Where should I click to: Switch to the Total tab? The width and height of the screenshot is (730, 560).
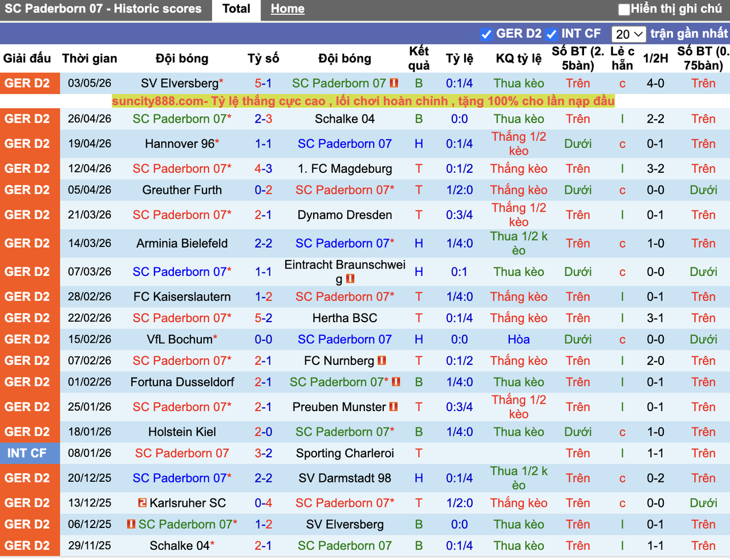[x=237, y=9]
